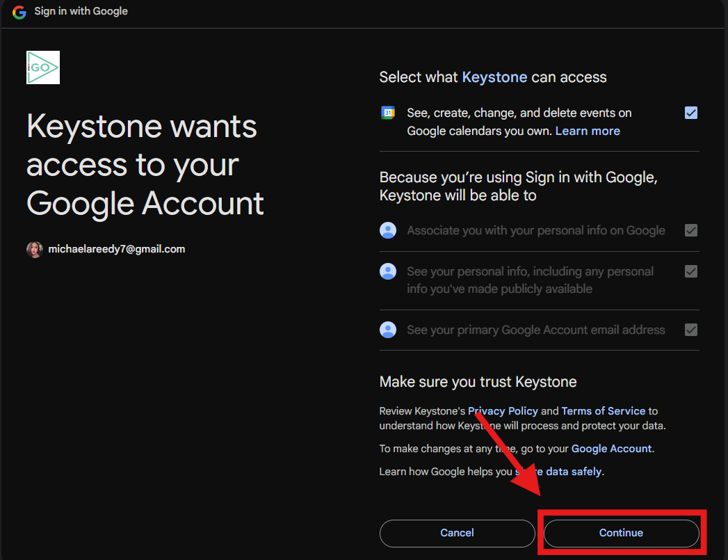Click person icon beside See your personal info

point(388,271)
